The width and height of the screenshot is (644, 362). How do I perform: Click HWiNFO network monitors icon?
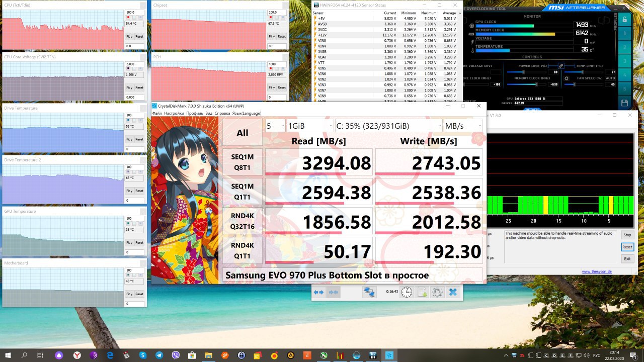pos(370,292)
